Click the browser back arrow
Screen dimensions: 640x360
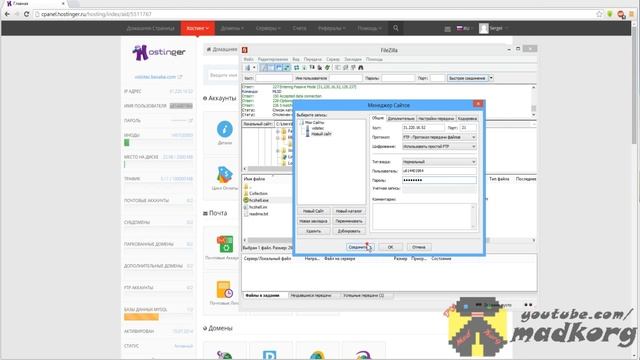(x=7, y=14)
